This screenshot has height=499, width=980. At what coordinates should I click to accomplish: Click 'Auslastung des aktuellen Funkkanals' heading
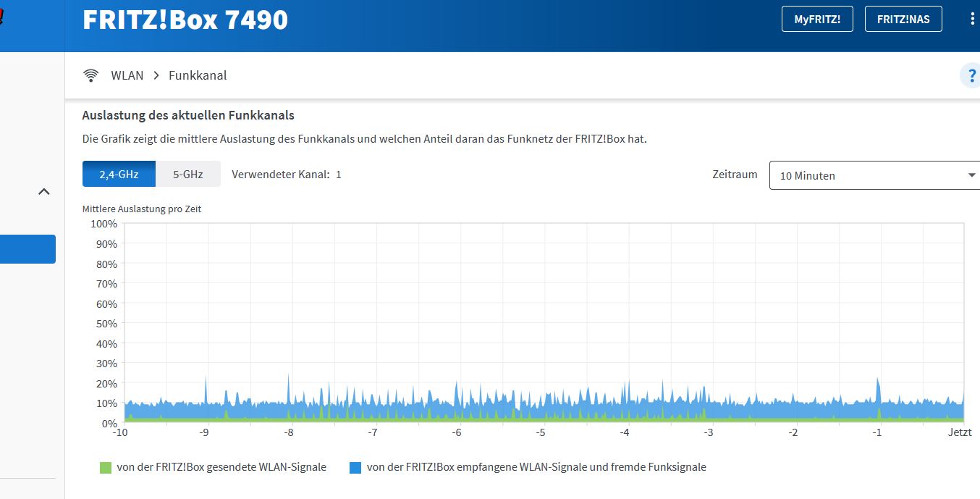click(x=188, y=115)
